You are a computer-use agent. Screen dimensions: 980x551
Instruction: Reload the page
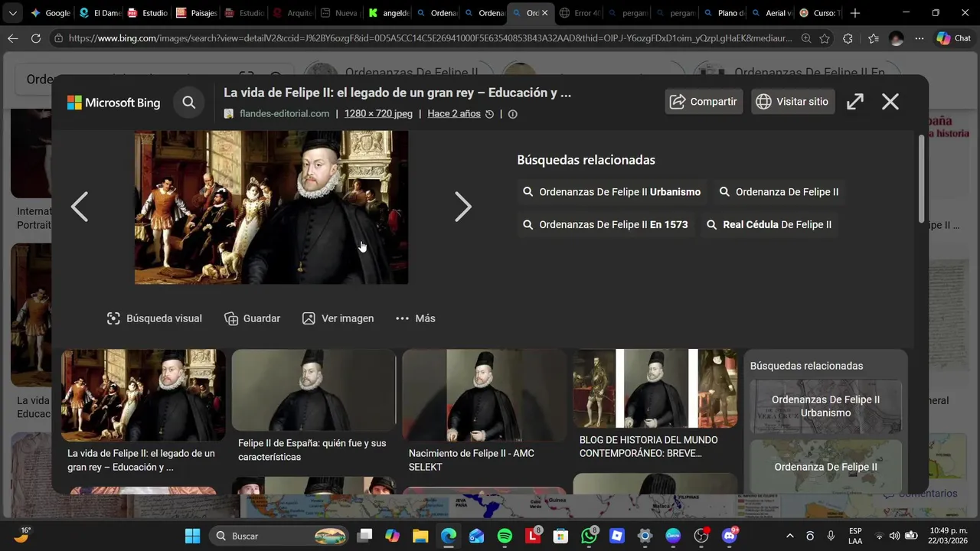click(36, 38)
